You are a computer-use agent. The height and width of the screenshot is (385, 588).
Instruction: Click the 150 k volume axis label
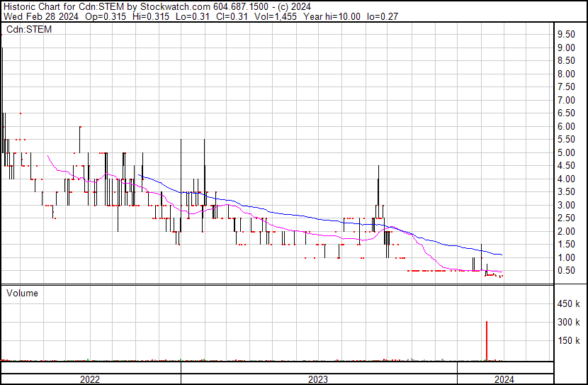tap(567, 341)
